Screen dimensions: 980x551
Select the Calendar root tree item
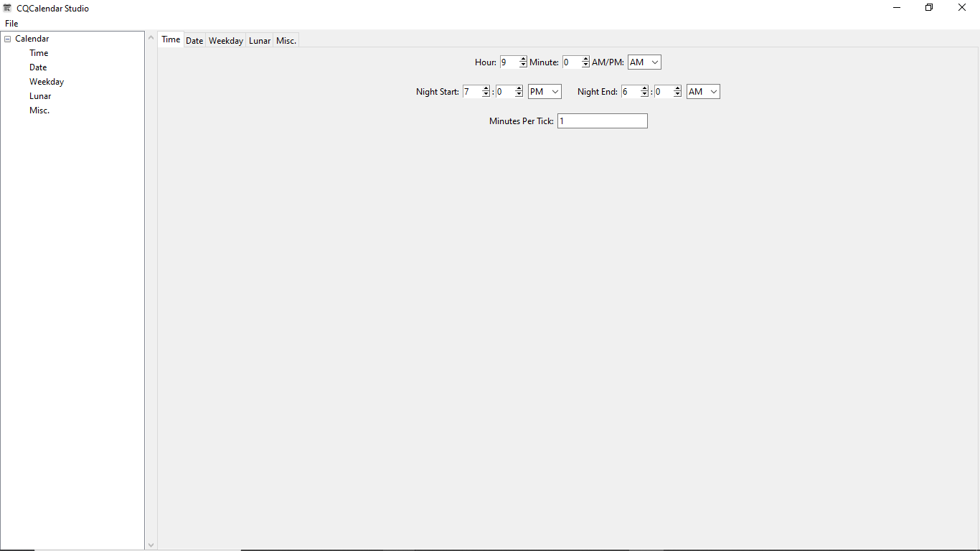(32, 39)
